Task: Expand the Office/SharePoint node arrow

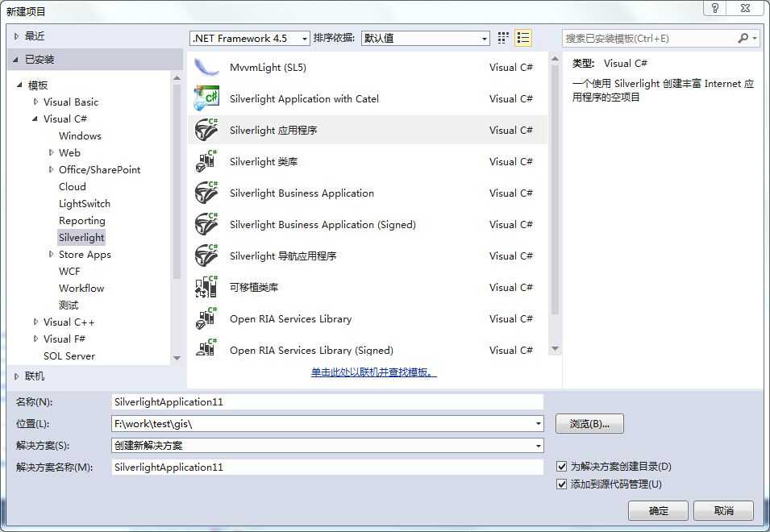Action: click(x=51, y=169)
